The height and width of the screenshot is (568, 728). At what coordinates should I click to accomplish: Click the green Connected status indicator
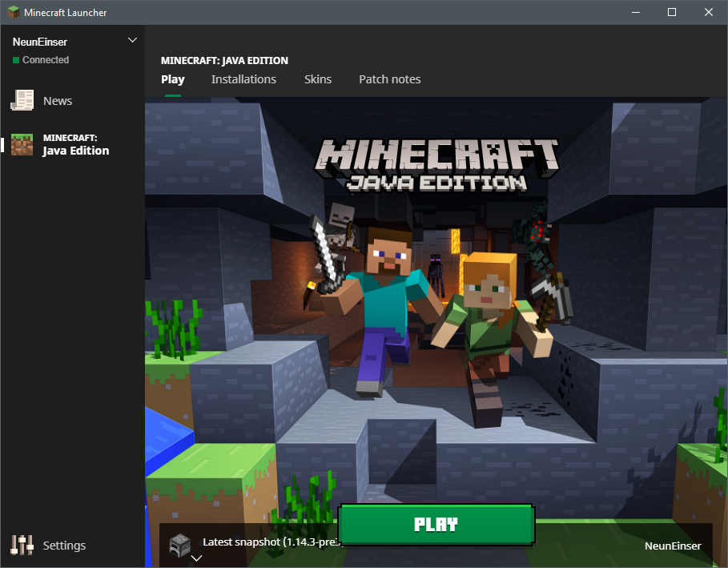16,60
